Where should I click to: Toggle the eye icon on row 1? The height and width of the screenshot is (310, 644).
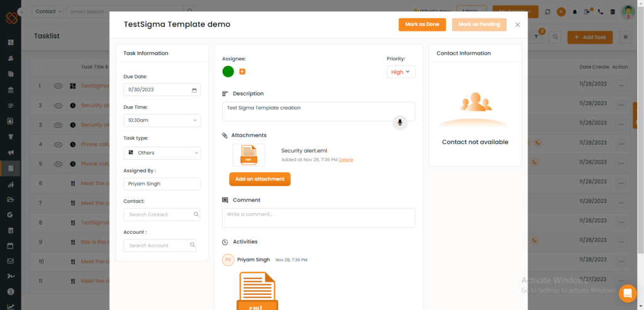click(58, 86)
